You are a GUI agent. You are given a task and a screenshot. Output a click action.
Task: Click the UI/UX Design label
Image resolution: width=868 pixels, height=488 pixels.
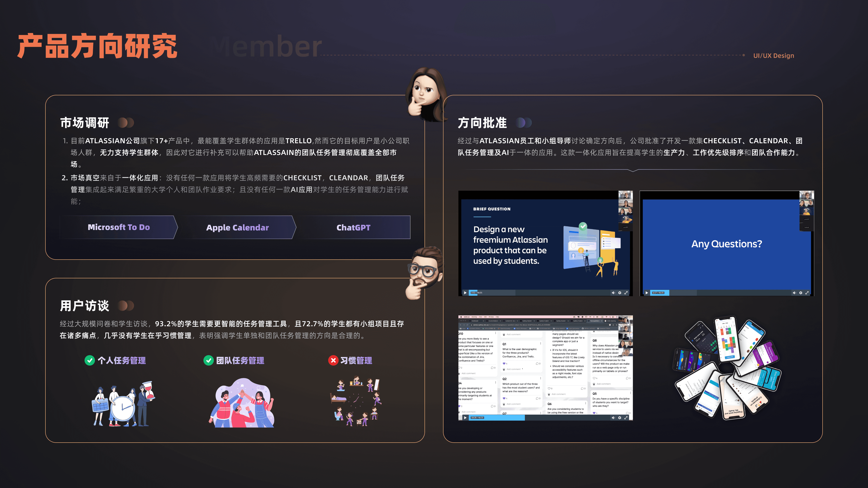774,56
